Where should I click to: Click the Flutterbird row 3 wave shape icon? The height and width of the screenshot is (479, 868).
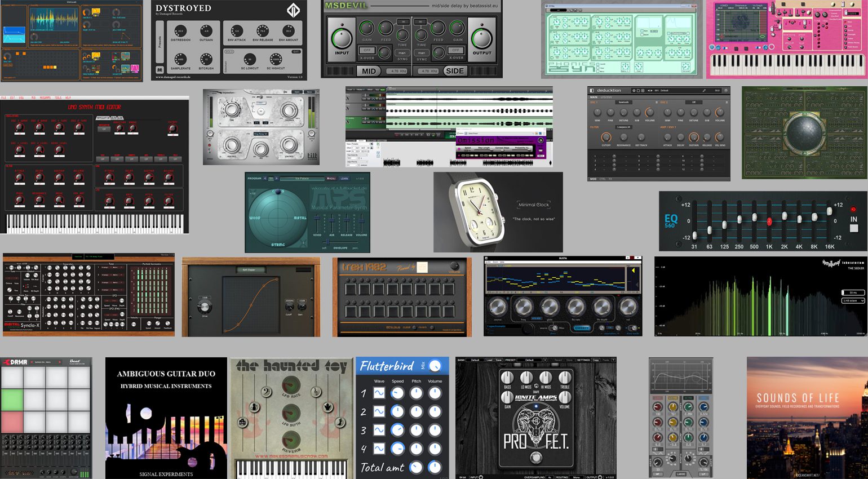coord(379,430)
